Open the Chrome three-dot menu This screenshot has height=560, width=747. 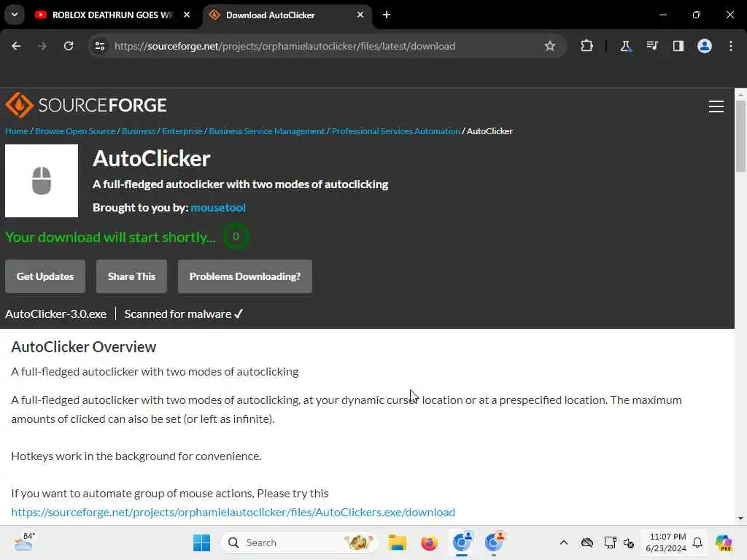[731, 46]
